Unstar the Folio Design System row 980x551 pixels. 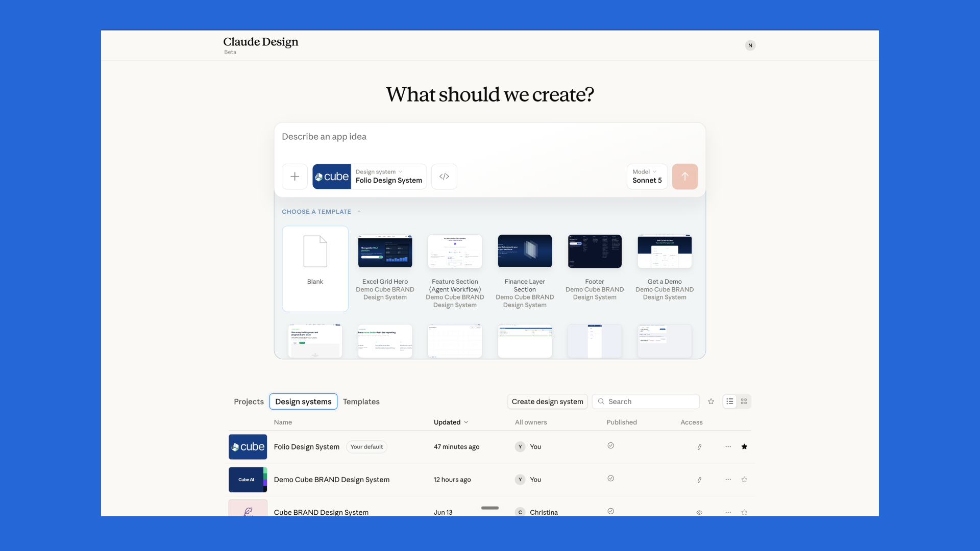745,447
